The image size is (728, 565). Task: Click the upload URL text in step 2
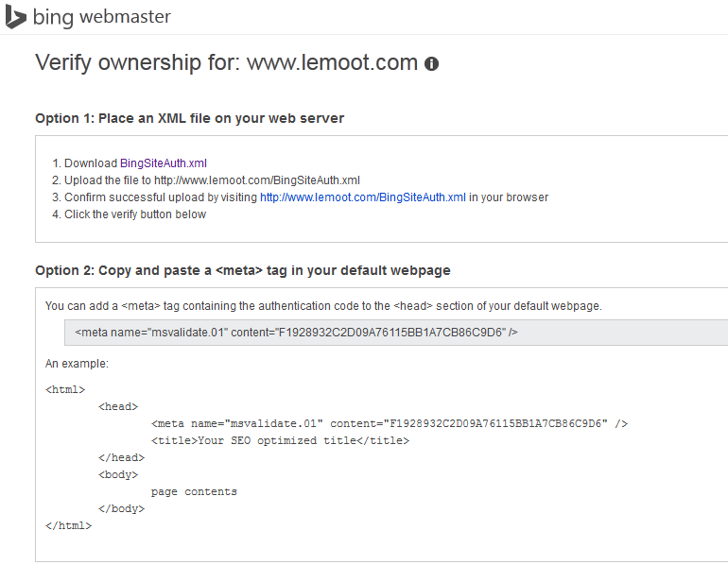click(257, 180)
